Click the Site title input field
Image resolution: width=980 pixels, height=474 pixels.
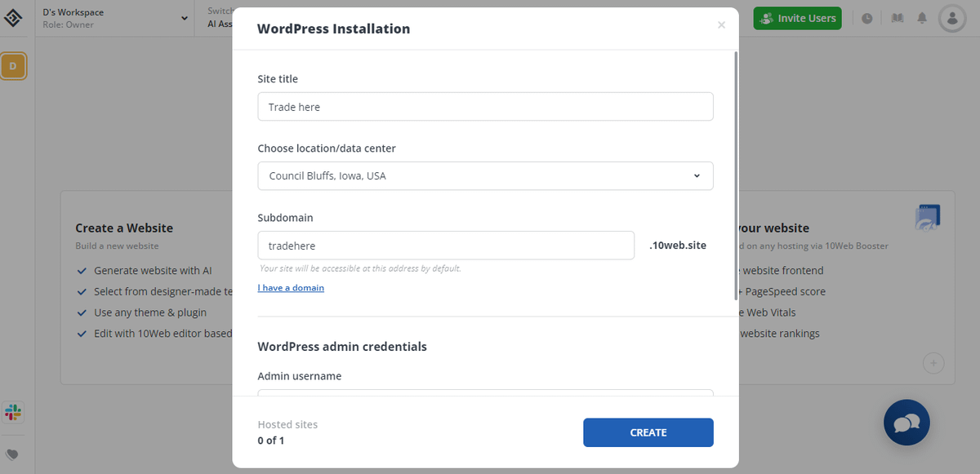coord(485,107)
